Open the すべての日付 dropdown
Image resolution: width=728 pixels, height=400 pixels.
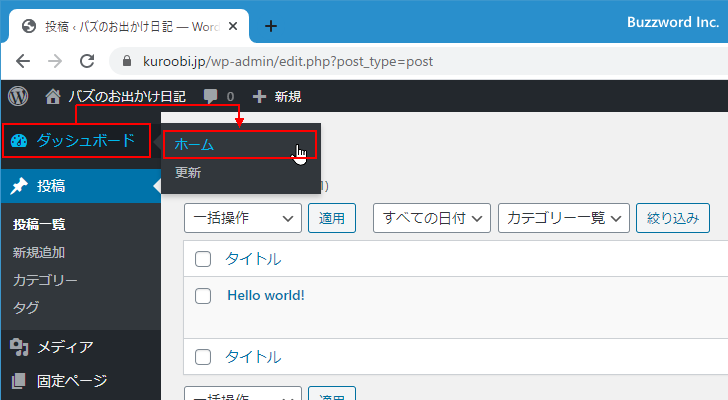click(432, 218)
